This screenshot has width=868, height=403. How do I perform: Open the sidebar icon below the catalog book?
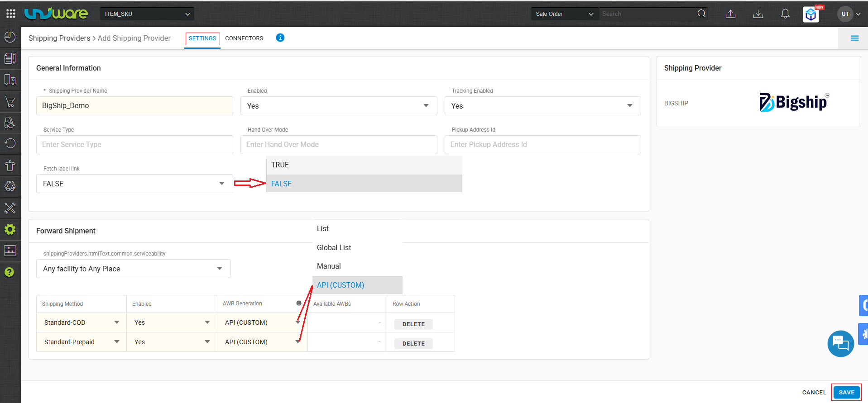[10, 80]
